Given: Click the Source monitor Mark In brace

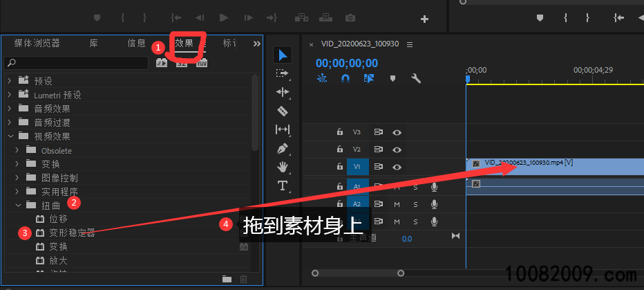Looking at the screenshot, I should pos(122,18).
